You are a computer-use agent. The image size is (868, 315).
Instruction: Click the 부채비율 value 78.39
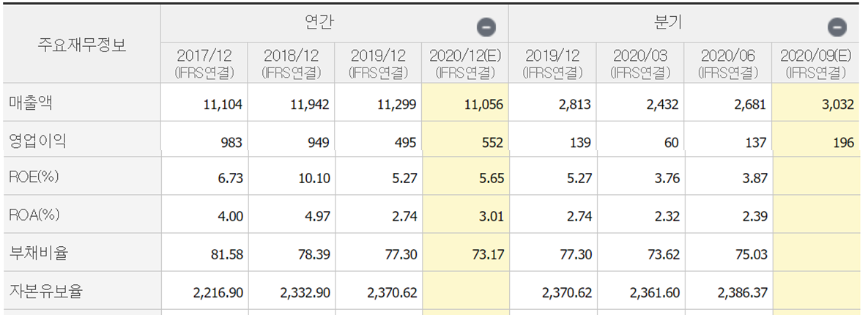(x=314, y=255)
